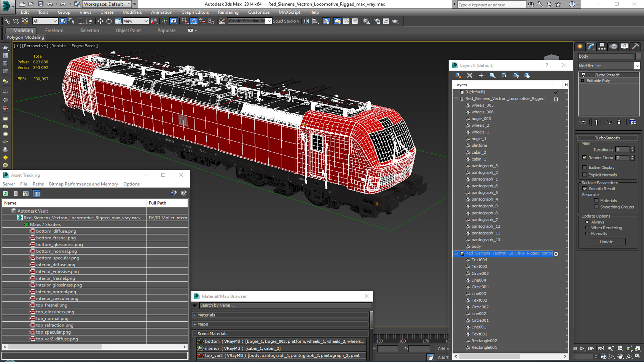Click Zoom Extents All icon

point(637,349)
